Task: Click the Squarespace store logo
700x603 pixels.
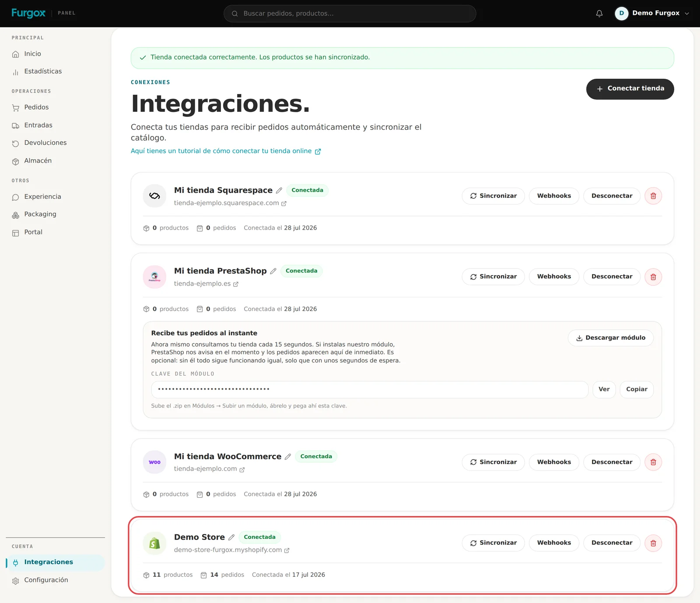Action: point(154,196)
